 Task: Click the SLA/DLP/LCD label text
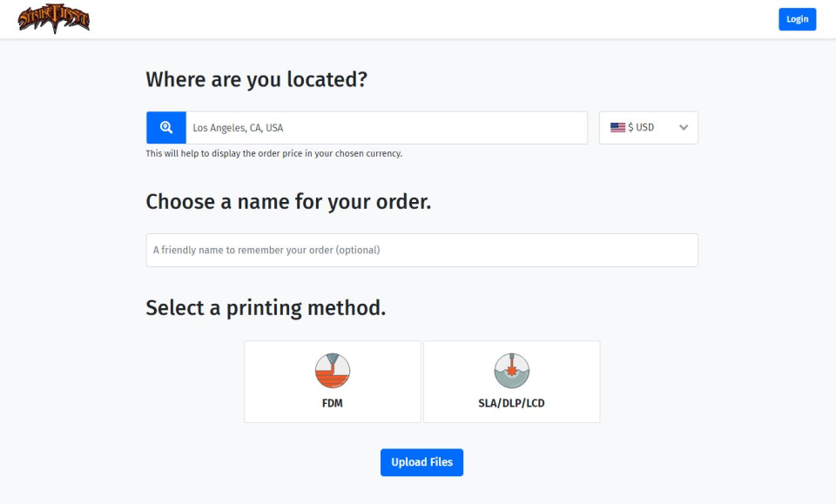pyautogui.click(x=511, y=402)
